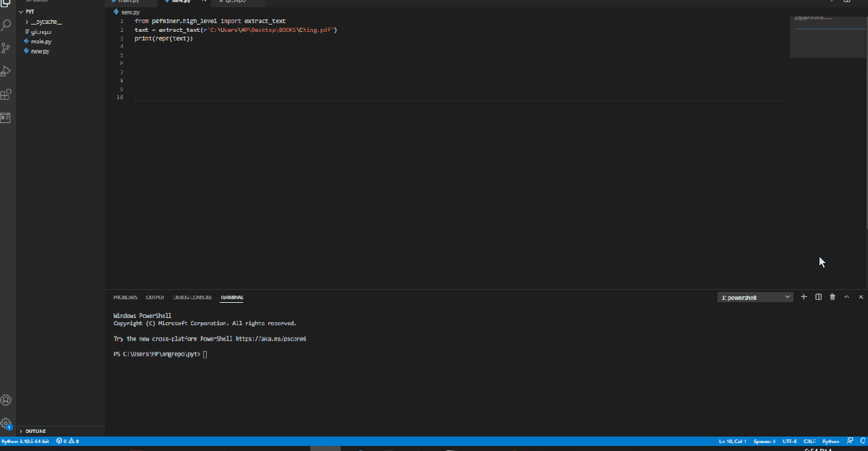Switch to the DEBUG CONSOLE tab
The image size is (868, 451).
point(192,297)
